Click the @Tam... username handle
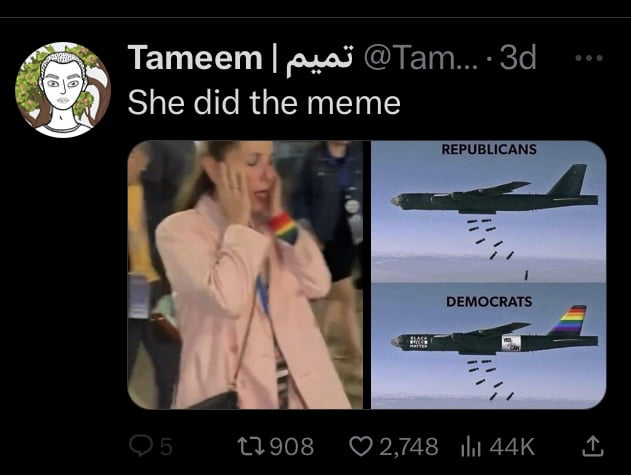Viewport: 631px width, 475px height. point(421,58)
